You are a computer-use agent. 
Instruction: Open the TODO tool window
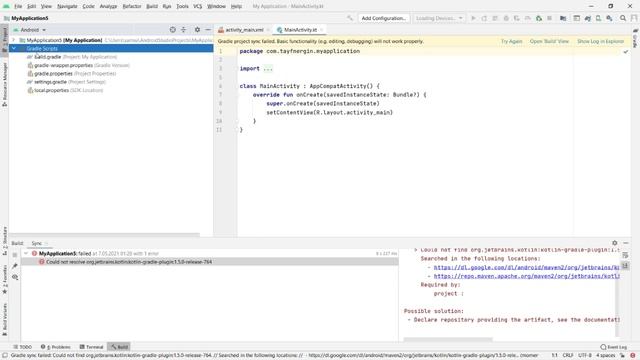[22, 347]
